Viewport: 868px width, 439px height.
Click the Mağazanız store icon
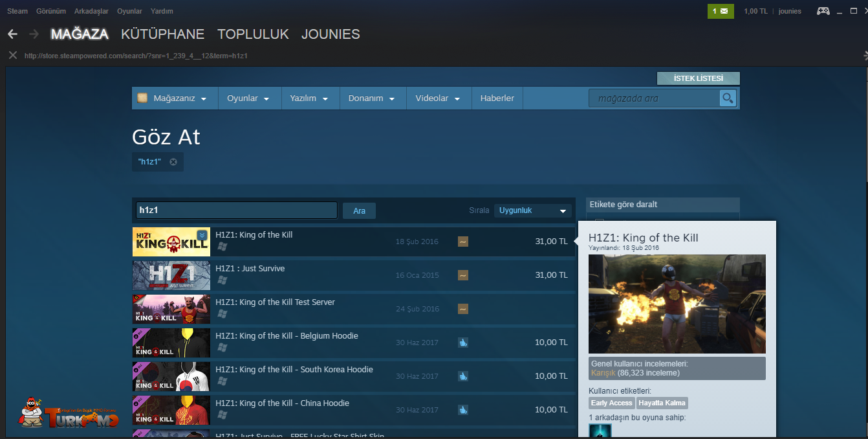tap(142, 98)
